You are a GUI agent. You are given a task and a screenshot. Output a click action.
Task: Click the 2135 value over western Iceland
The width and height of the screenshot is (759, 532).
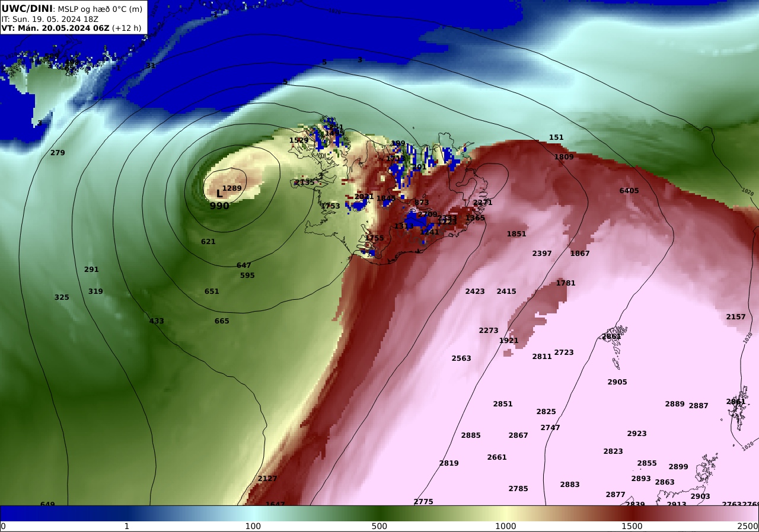tap(305, 182)
